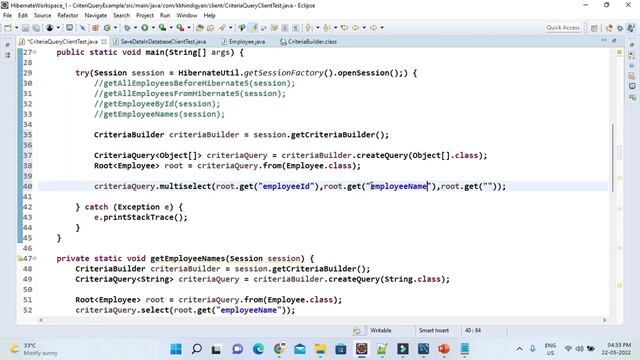Maximize the editor area

614,40
